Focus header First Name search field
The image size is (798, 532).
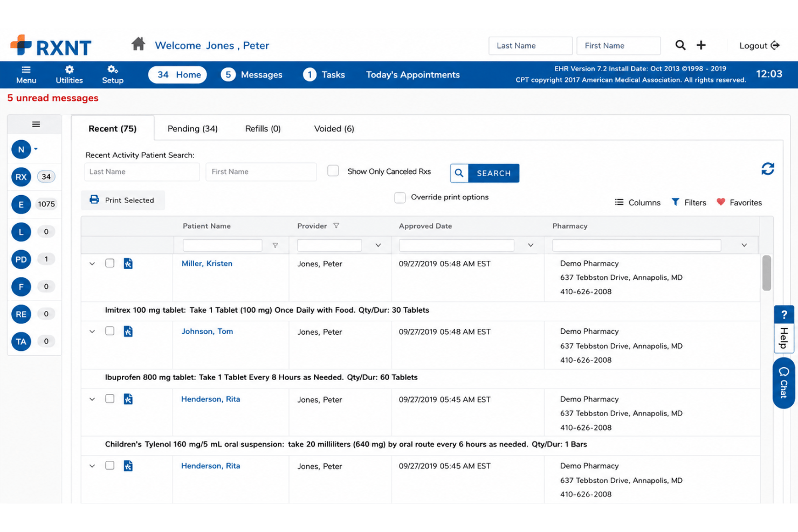[618, 46]
